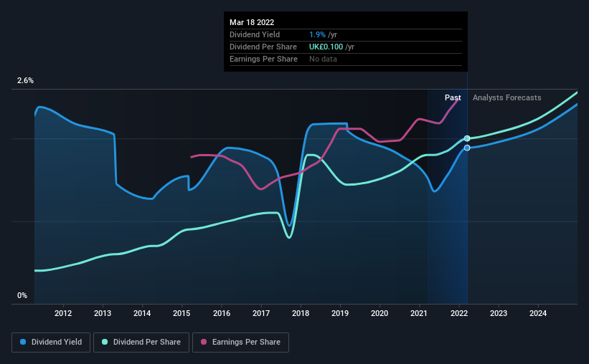The height and width of the screenshot is (364, 589).
Task: Click the blue Dividend Yield legend dot
Action: click(23, 342)
